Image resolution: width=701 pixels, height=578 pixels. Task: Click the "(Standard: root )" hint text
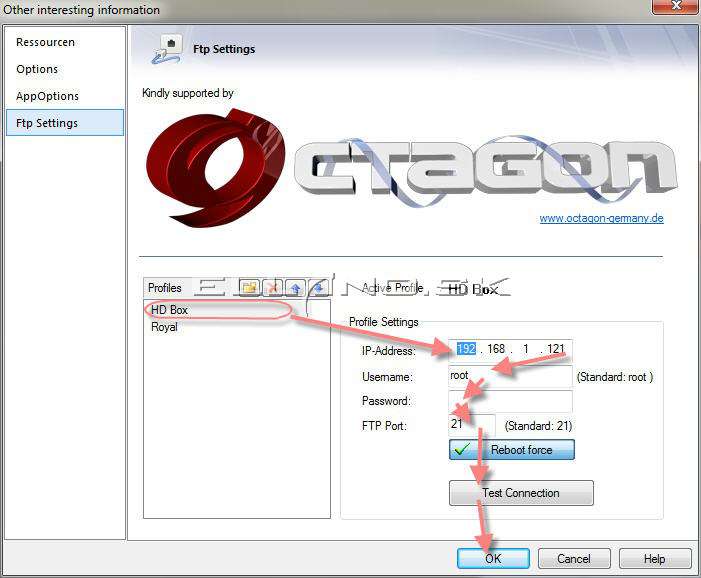(615, 377)
